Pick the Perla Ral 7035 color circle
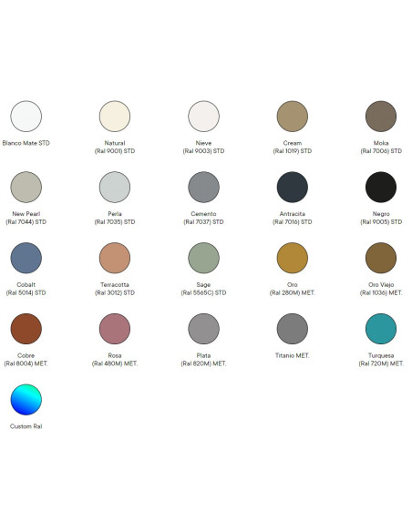 click(115, 188)
